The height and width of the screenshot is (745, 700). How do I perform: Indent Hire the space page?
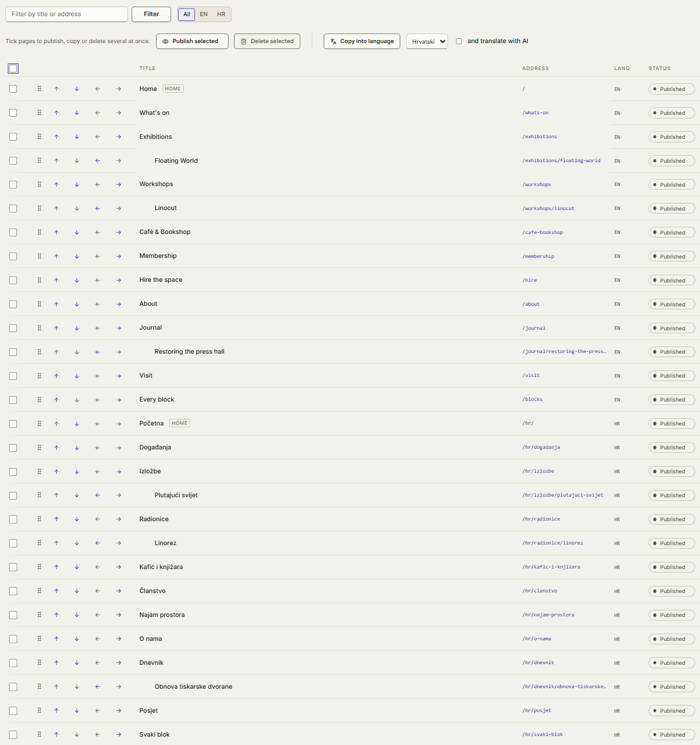(x=118, y=280)
